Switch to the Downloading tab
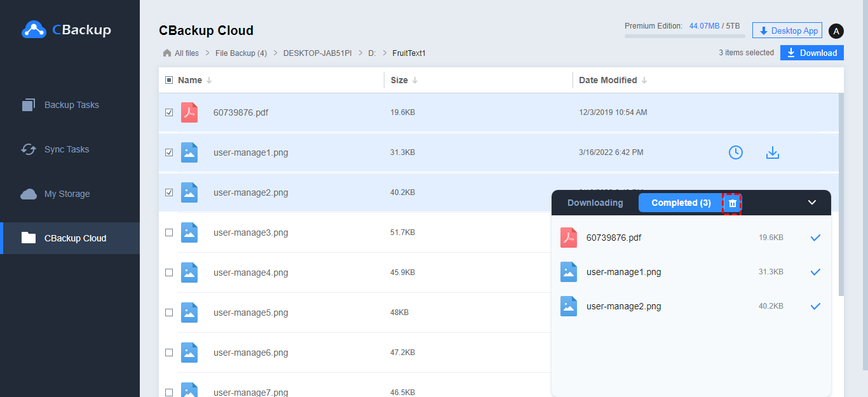The image size is (868, 397). tap(595, 203)
